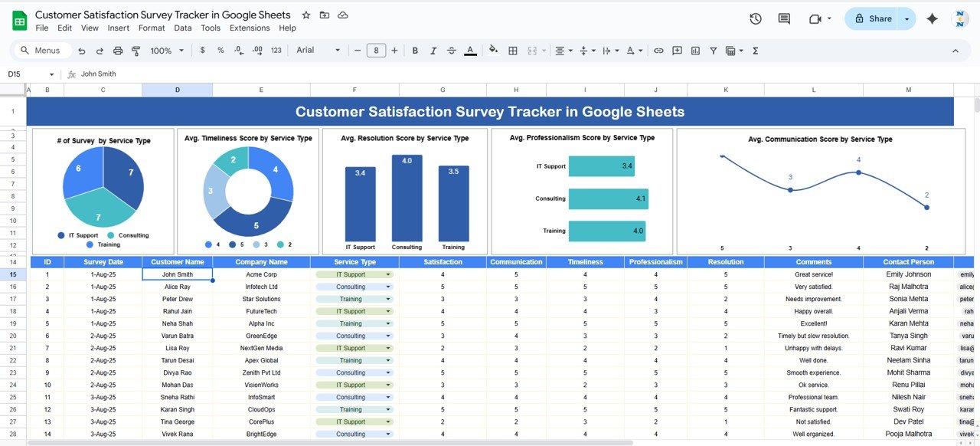Click the paint format roller icon
This screenshot has height=446, width=980.
point(136,51)
